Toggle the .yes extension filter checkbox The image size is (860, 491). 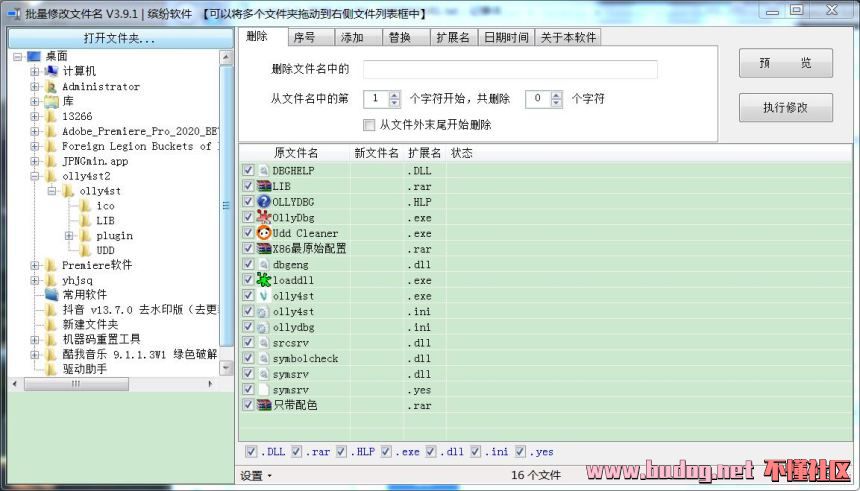(520, 452)
